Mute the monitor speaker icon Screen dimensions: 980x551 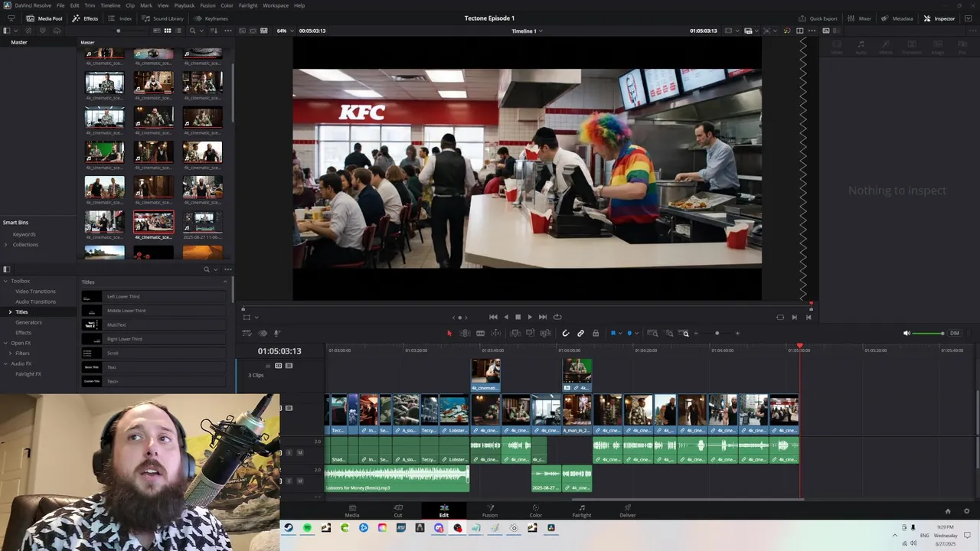click(906, 333)
